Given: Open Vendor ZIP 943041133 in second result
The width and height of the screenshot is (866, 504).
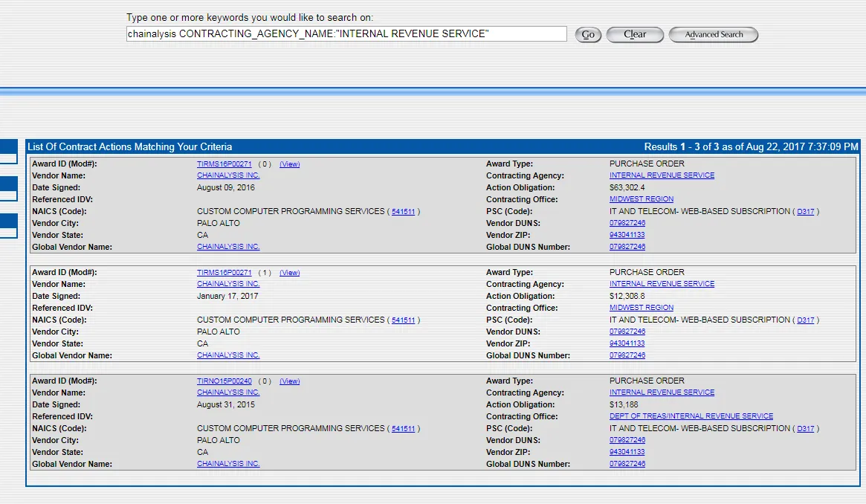Looking at the screenshot, I should point(627,343).
